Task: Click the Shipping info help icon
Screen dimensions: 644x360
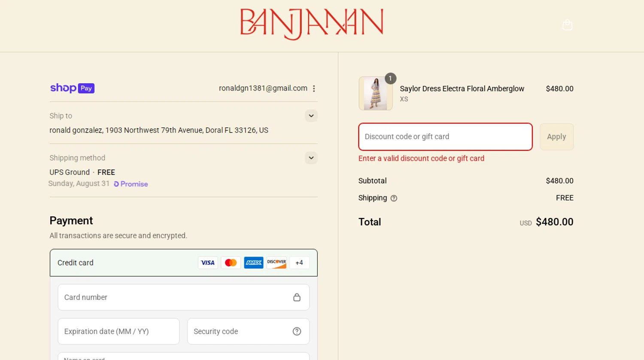Action: tap(394, 198)
